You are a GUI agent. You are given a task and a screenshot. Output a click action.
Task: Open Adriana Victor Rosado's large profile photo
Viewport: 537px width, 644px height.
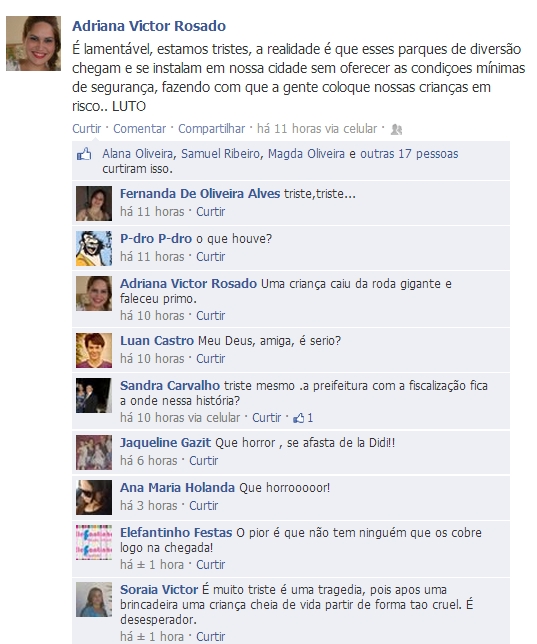click(33, 44)
